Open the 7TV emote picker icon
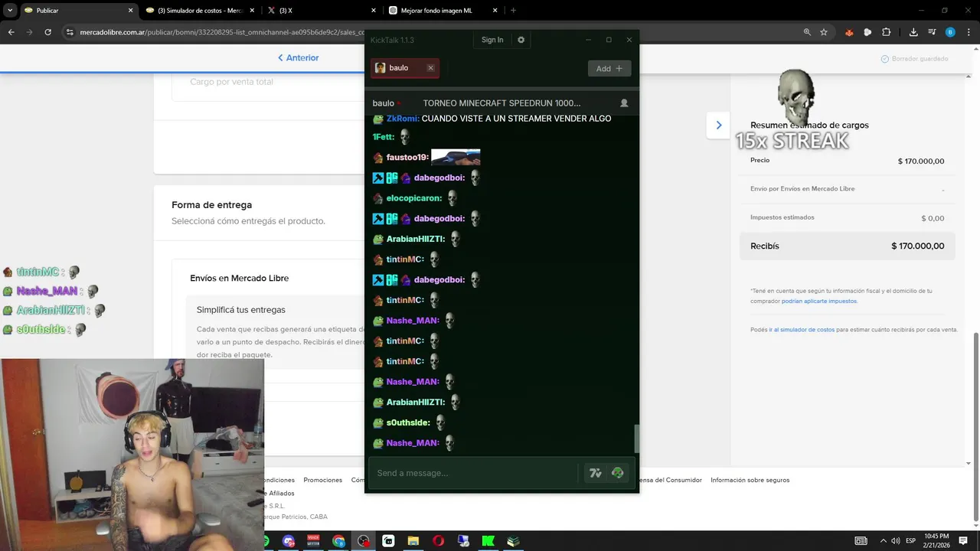The height and width of the screenshot is (551, 980). coord(596,473)
